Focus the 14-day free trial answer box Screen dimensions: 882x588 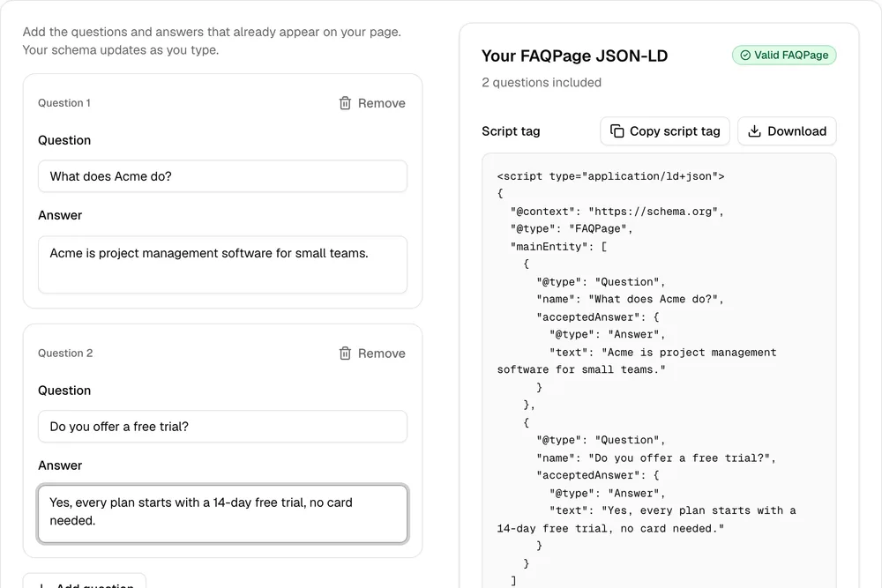[223, 514]
